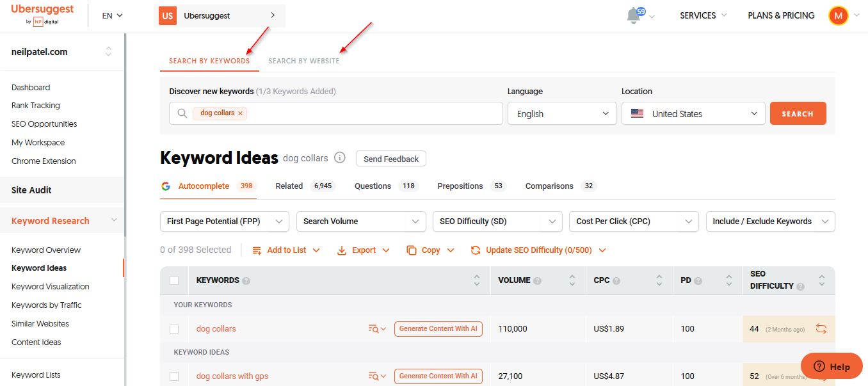Switch to Search by Website tab

pyautogui.click(x=304, y=61)
